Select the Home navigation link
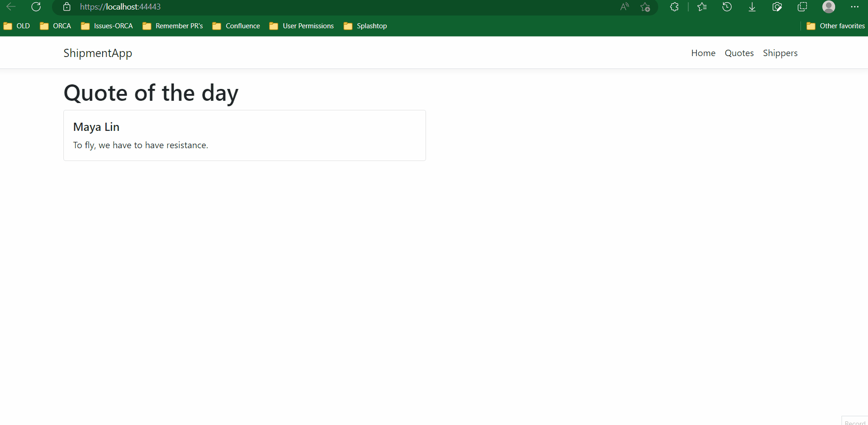 coord(703,53)
